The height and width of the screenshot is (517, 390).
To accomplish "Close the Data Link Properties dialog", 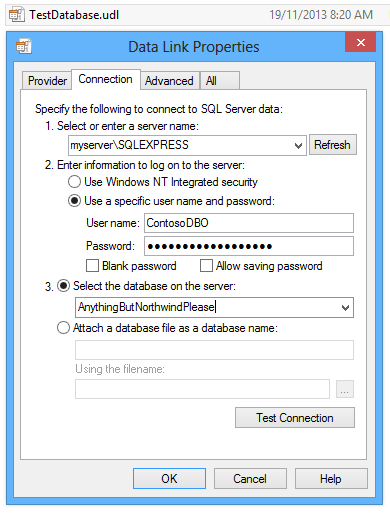I will pyautogui.click(x=361, y=42).
